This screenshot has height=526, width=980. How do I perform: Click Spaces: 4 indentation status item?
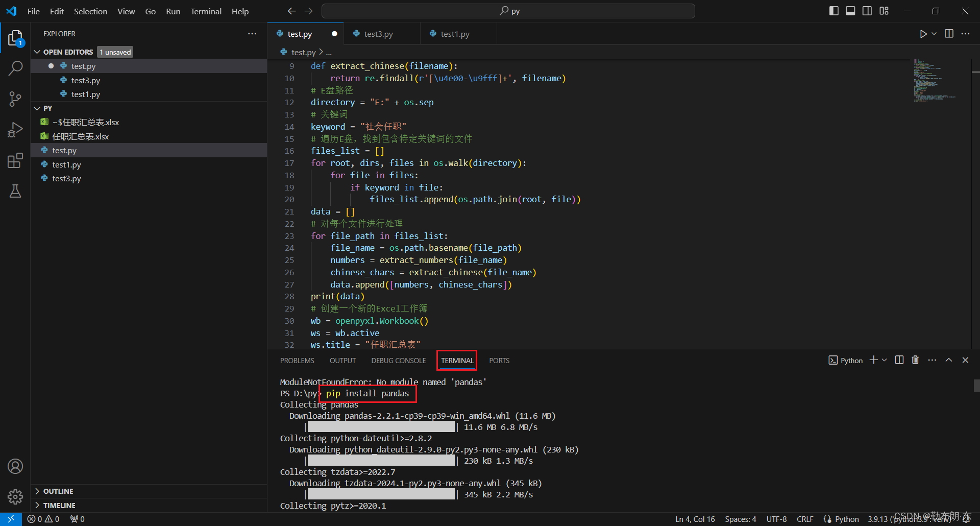741,519
